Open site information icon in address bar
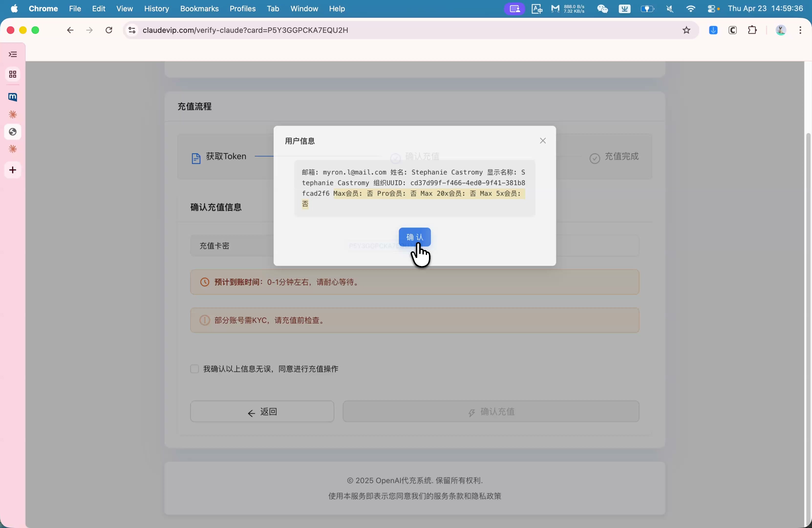This screenshot has height=528, width=812. pos(132,30)
